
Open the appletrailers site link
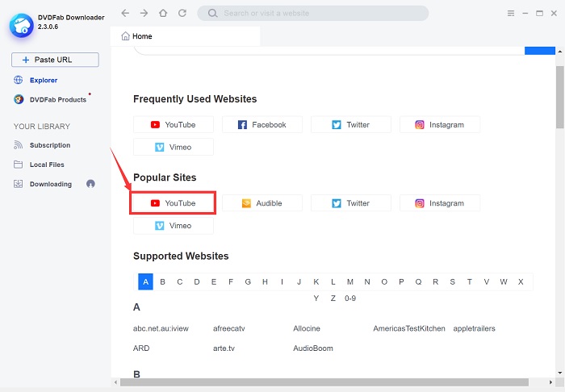coord(475,328)
